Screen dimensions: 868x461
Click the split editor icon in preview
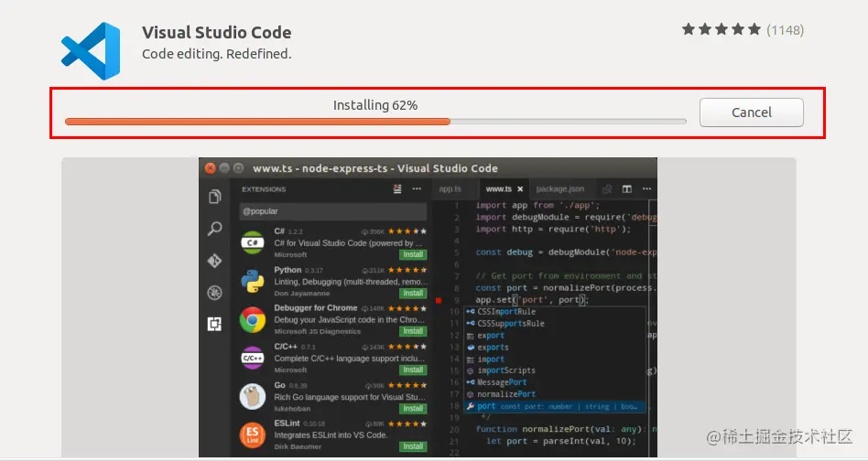click(626, 189)
